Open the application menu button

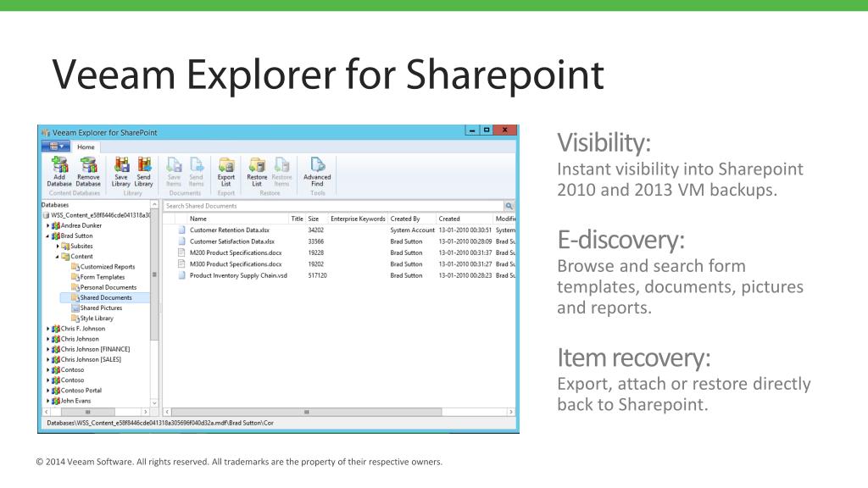click(x=56, y=147)
